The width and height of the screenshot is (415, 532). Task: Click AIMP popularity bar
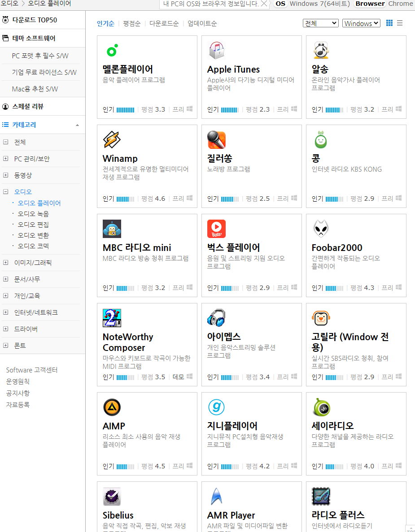pos(125,467)
